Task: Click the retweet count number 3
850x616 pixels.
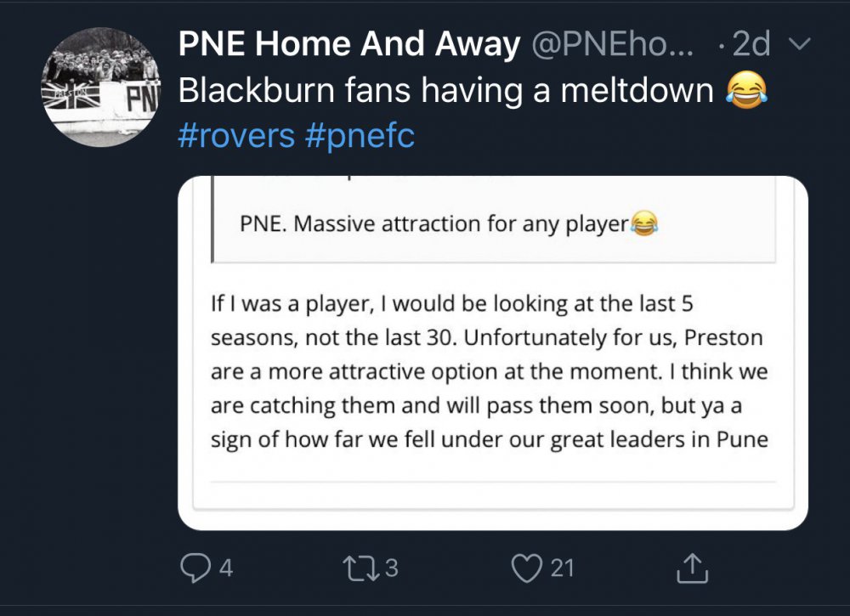Action: click(392, 568)
